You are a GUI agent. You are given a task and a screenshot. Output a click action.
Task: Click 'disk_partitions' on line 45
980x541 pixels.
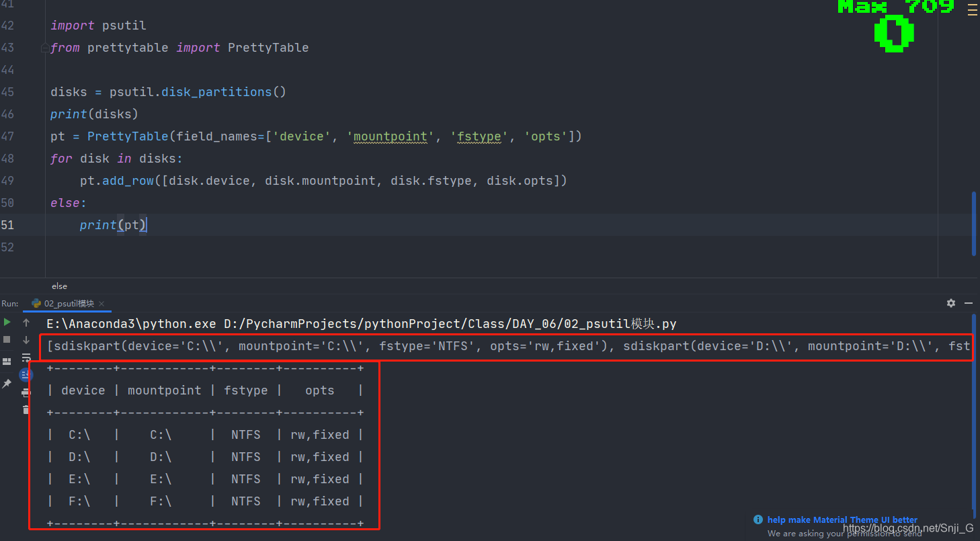(216, 92)
